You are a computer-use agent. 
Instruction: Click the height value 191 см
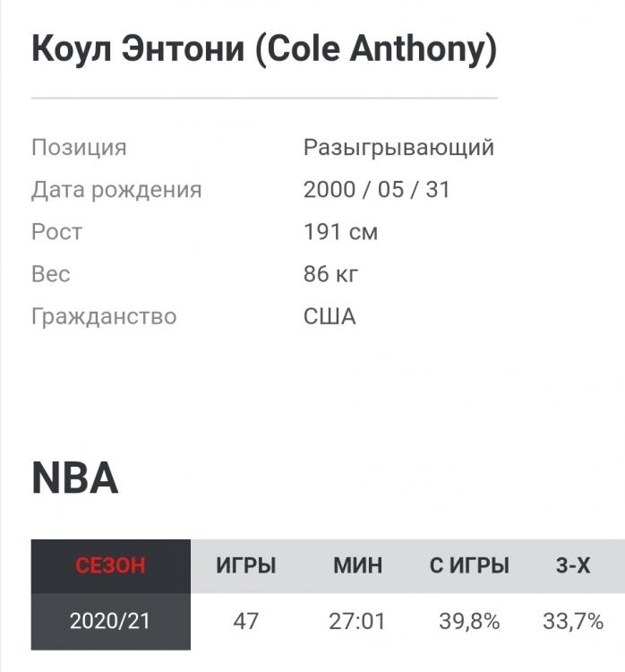click(x=340, y=232)
